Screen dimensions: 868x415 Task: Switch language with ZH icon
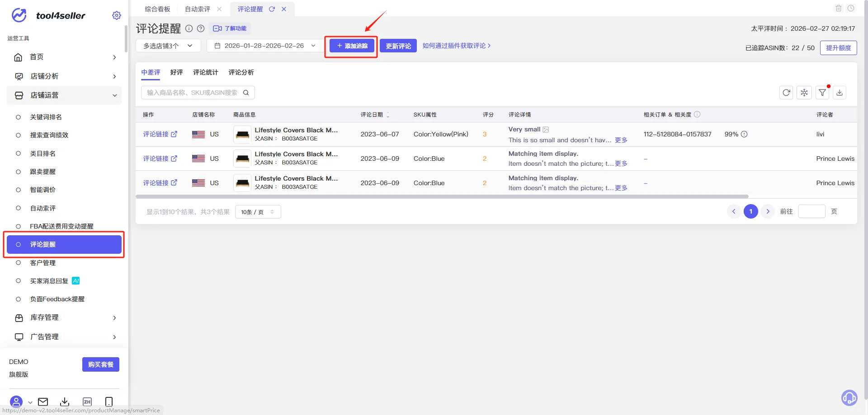pos(87,401)
